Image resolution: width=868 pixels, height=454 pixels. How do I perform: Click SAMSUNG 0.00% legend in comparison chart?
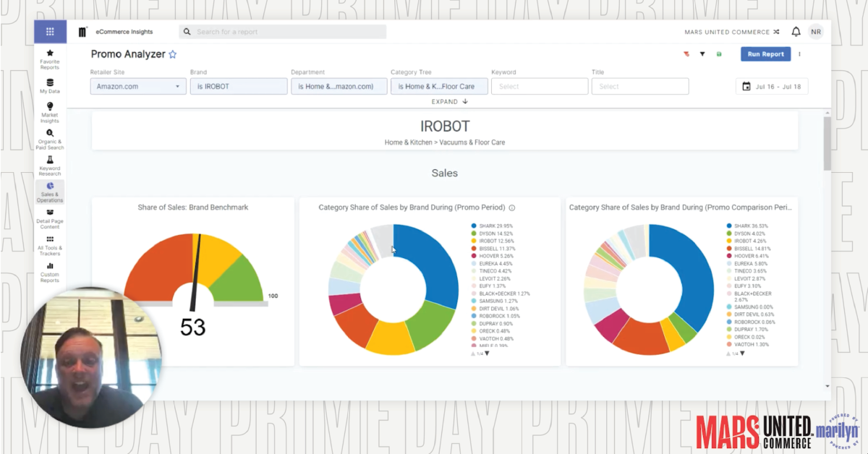[x=749, y=307]
